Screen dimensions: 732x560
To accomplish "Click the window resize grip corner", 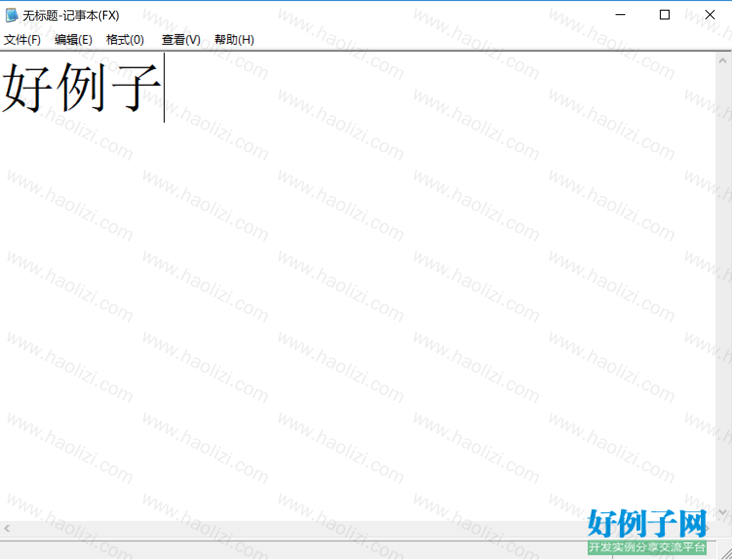I will pos(726,554).
